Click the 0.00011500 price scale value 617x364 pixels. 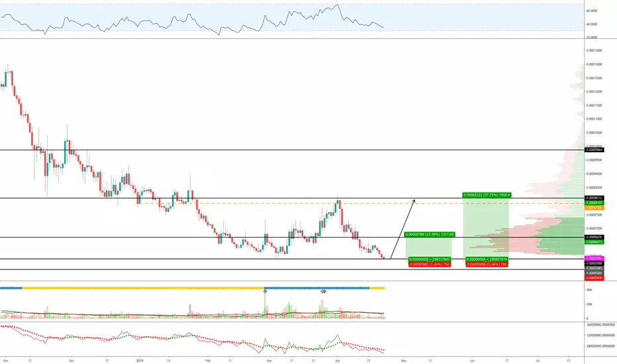[x=594, y=105]
